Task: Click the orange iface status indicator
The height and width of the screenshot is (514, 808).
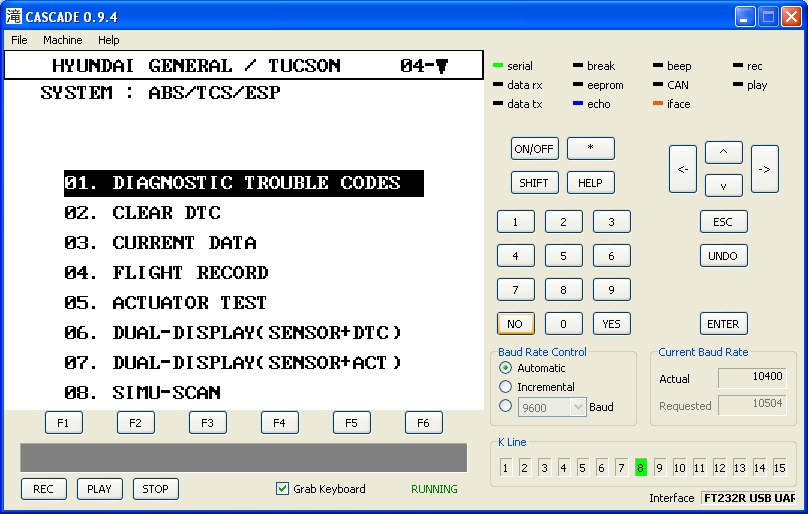Action: pyautogui.click(x=658, y=103)
